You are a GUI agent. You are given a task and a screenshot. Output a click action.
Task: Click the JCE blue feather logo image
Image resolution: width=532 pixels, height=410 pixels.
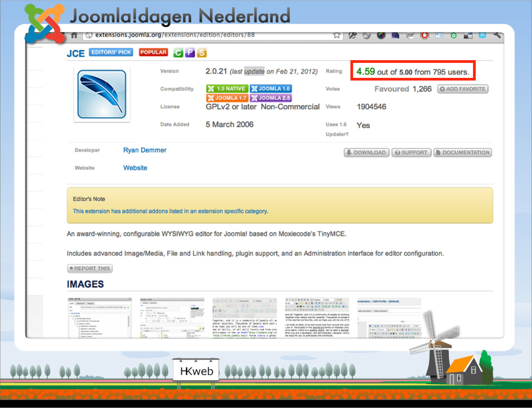click(102, 94)
